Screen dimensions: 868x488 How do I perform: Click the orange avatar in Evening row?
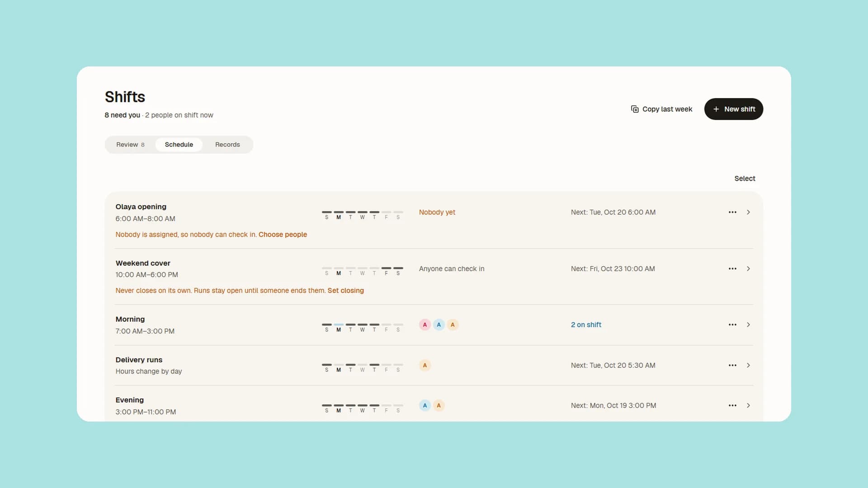point(439,406)
